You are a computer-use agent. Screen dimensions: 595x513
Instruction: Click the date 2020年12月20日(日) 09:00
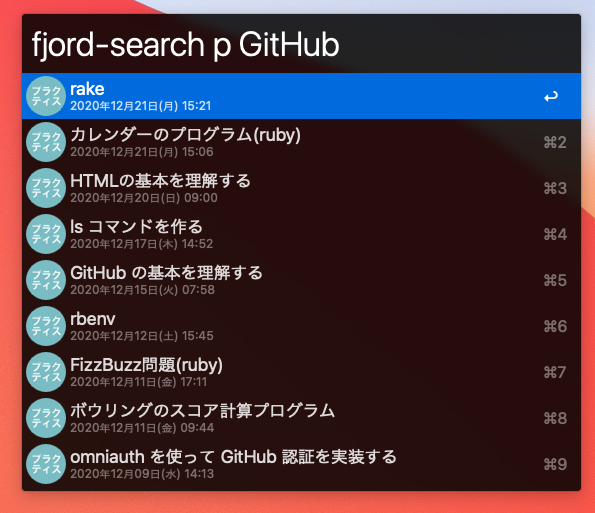click(x=144, y=198)
